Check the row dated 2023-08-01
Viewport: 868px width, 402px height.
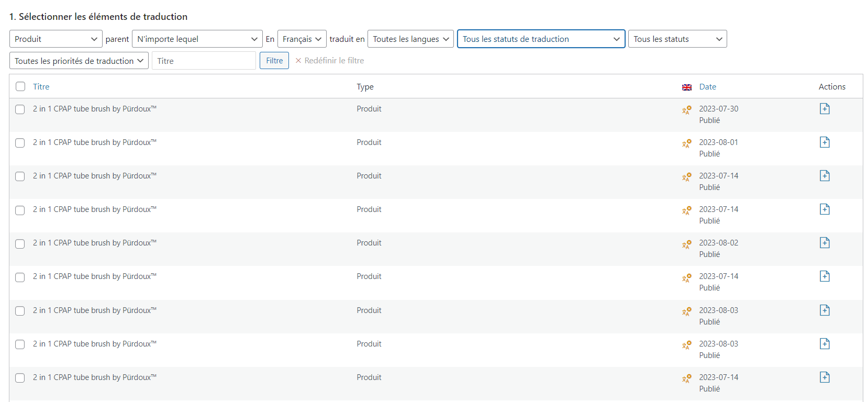click(20, 143)
